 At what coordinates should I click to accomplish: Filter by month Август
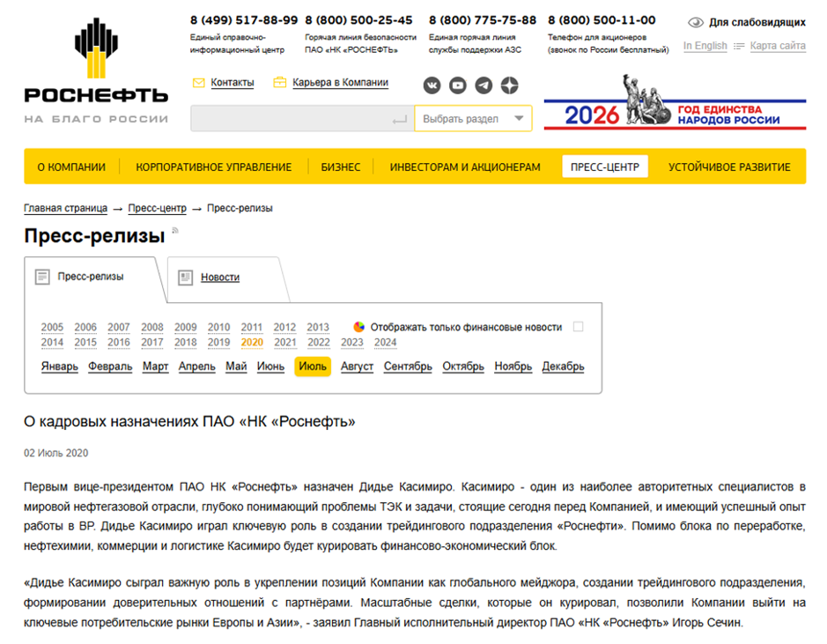point(357,366)
